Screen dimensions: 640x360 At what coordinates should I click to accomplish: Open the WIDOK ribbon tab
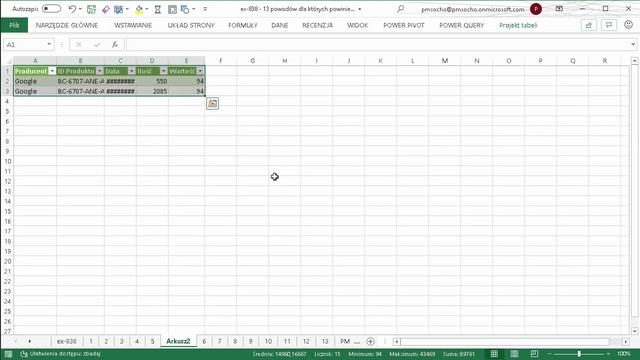358,25
